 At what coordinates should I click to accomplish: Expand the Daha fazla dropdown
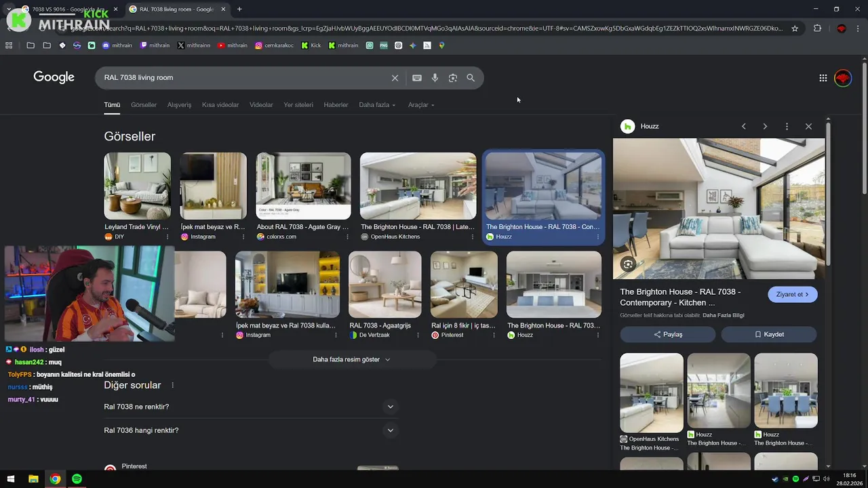point(377,105)
